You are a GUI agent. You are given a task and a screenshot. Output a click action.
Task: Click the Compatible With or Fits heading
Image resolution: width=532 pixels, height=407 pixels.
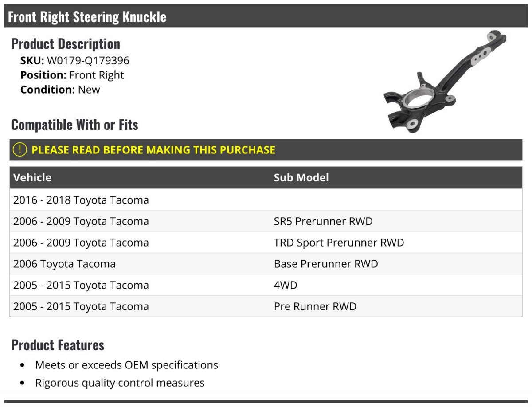(74, 125)
